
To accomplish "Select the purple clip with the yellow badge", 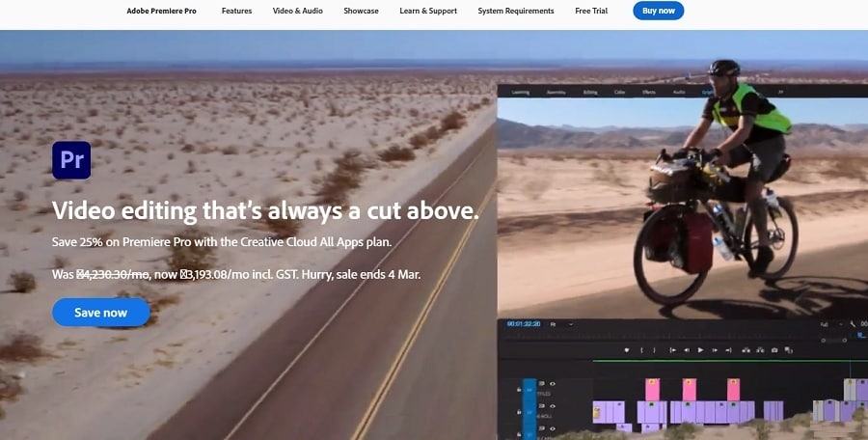I will (599, 412).
